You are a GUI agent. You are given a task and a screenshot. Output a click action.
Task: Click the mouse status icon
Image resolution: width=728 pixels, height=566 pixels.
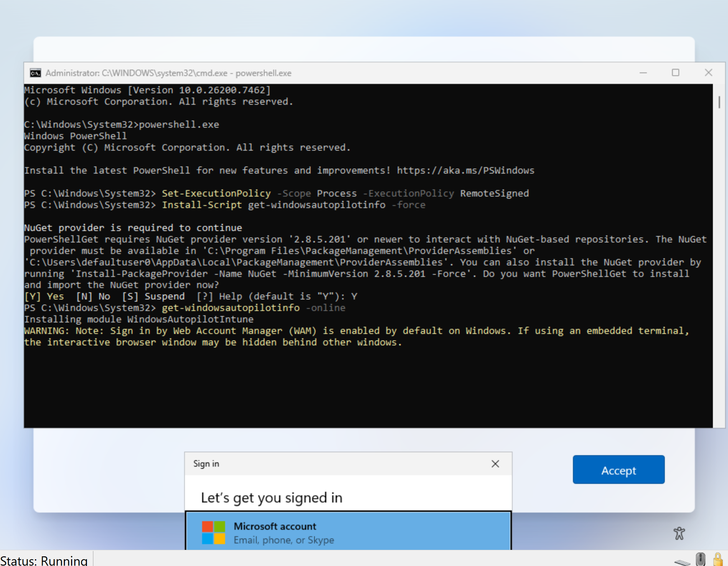point(700,559)
